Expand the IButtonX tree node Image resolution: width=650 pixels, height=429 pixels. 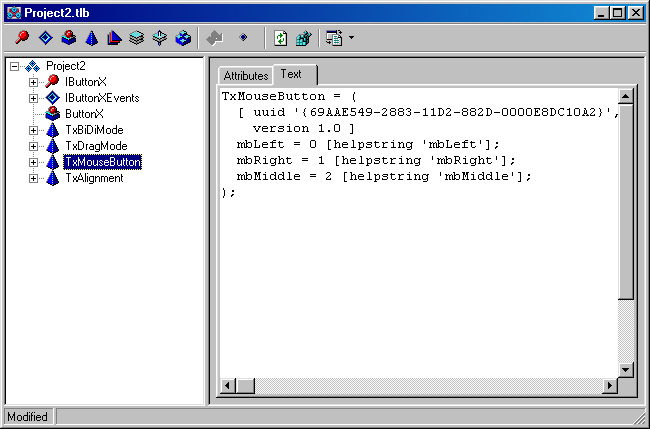33,82
